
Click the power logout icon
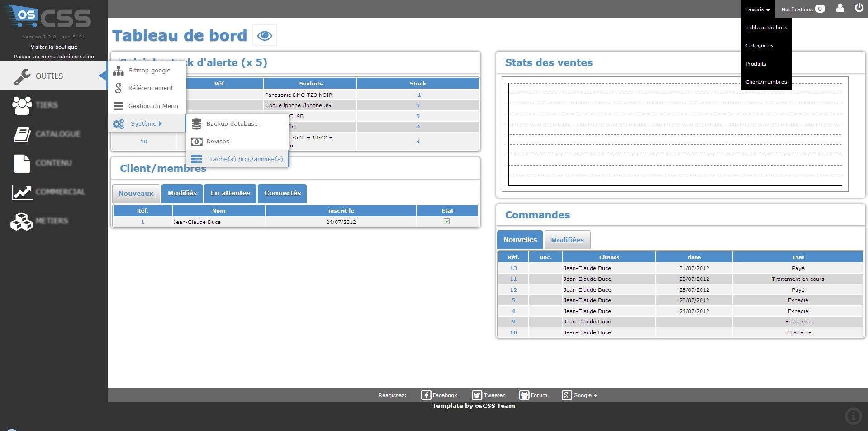point(858,8)
